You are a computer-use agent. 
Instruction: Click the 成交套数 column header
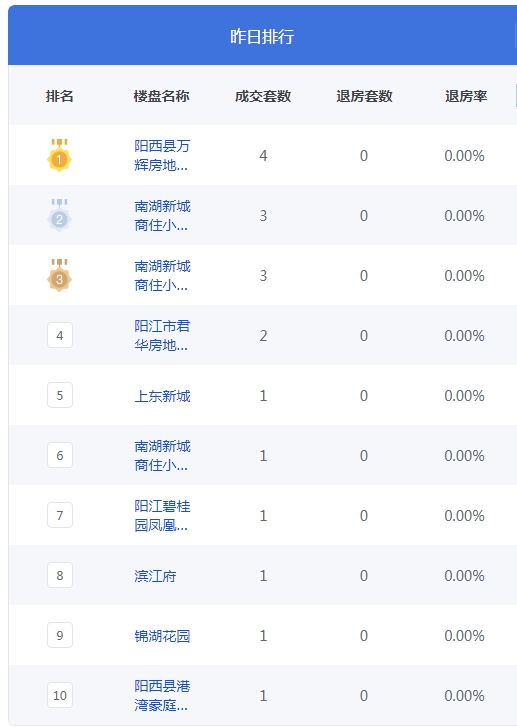[263, 96]
